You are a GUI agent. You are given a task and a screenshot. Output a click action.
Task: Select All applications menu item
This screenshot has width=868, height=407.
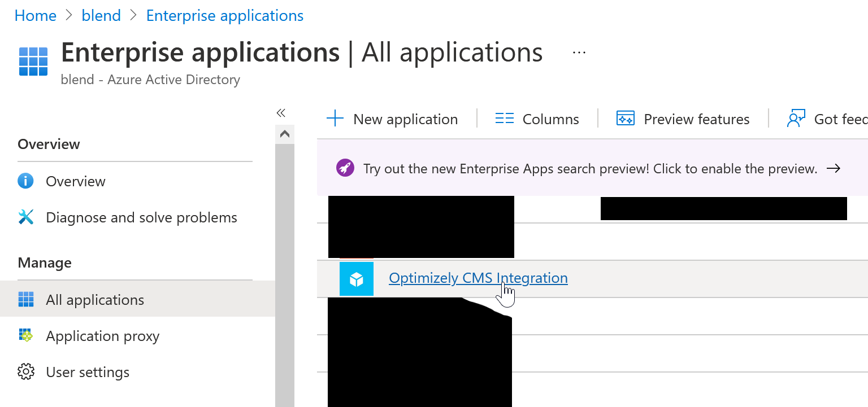pos(137,299)
